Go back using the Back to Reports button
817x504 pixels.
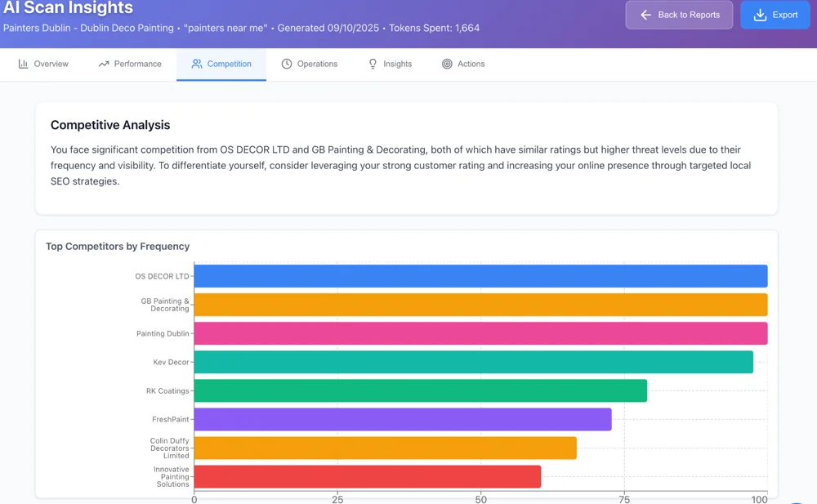[x=679, y=15]
